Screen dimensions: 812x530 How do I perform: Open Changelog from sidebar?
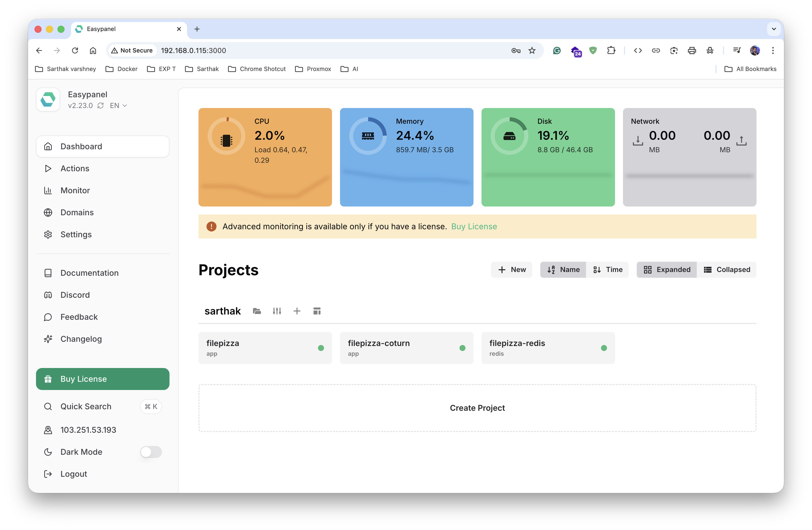coord(81,339)
